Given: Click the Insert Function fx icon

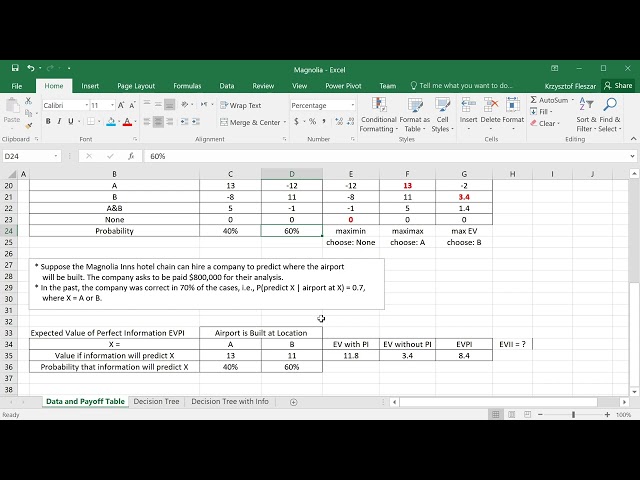Looking at the screenshot, I should click(131, 157).
